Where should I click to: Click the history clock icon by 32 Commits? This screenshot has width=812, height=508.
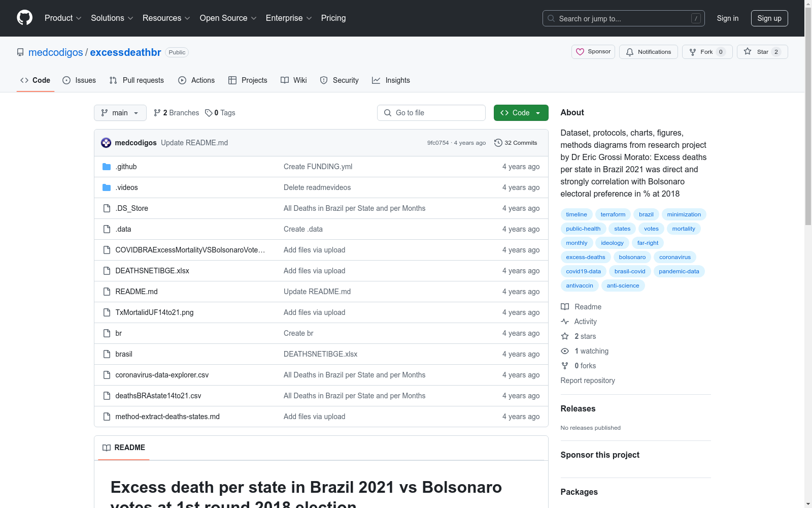tap(498, 143)
